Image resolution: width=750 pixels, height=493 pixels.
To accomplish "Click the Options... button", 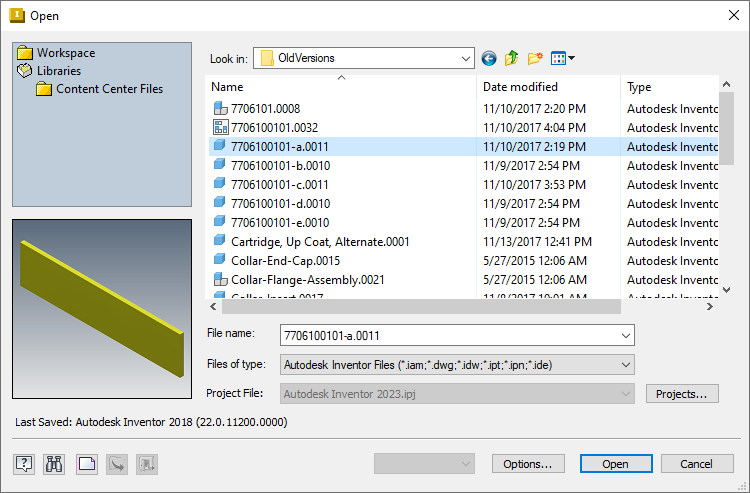I will tap(528, 464).
